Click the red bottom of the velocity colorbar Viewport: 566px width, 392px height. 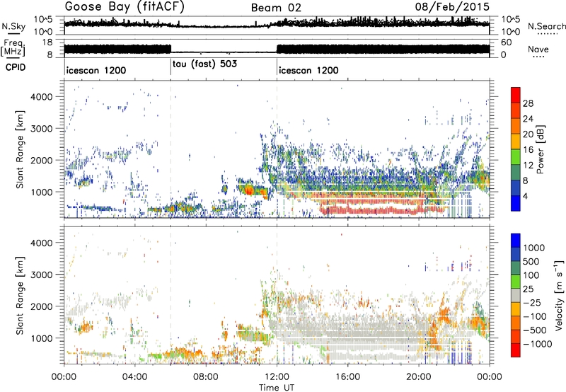pyautogui.click(x=516, y=350)
